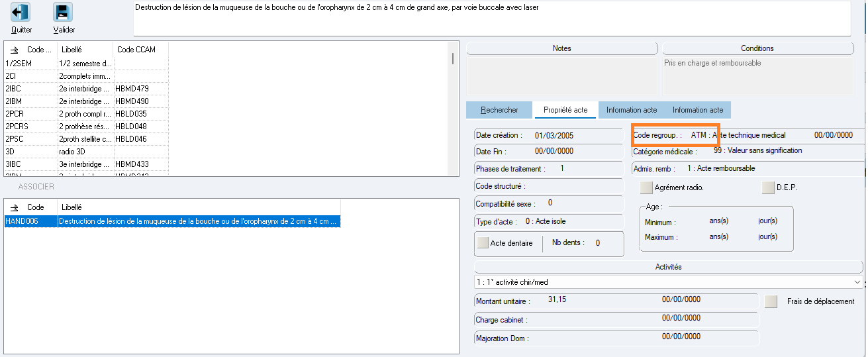868x357 pixels.
Task: Click the Conditions header button
Action: click(x=757, y=48)
